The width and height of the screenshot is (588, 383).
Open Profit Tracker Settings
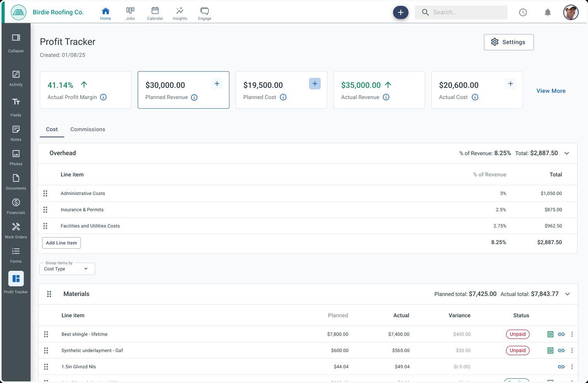coord(509,42)
